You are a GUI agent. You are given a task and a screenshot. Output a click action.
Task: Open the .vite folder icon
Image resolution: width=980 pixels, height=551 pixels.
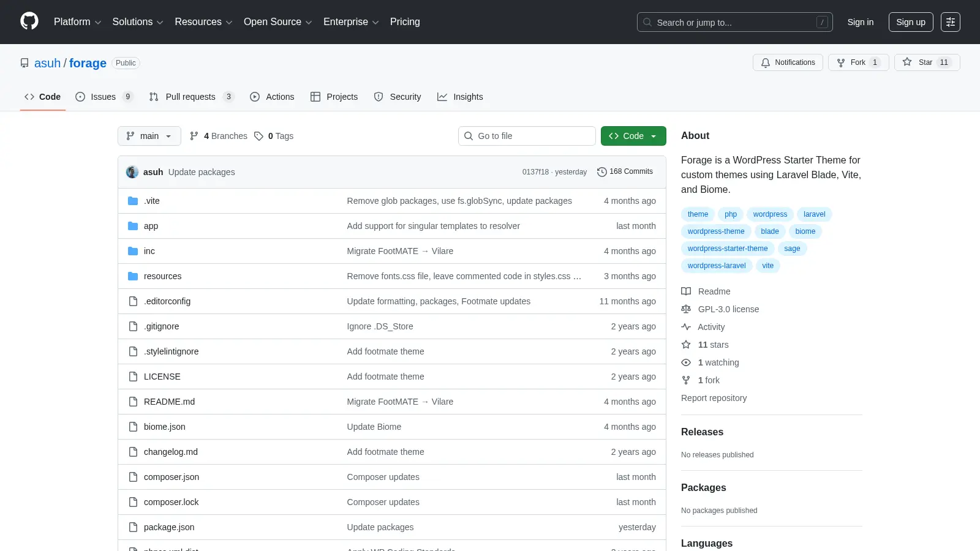click(133, 201)
